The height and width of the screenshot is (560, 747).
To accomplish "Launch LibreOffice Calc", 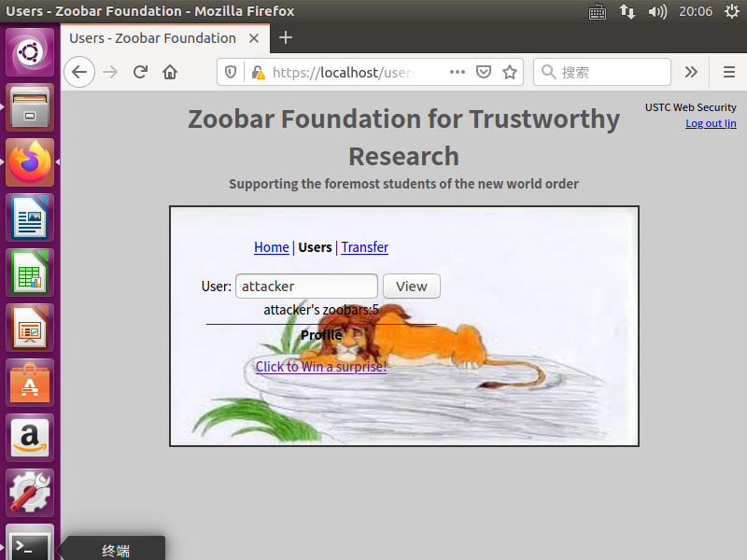I will [30, 273].
